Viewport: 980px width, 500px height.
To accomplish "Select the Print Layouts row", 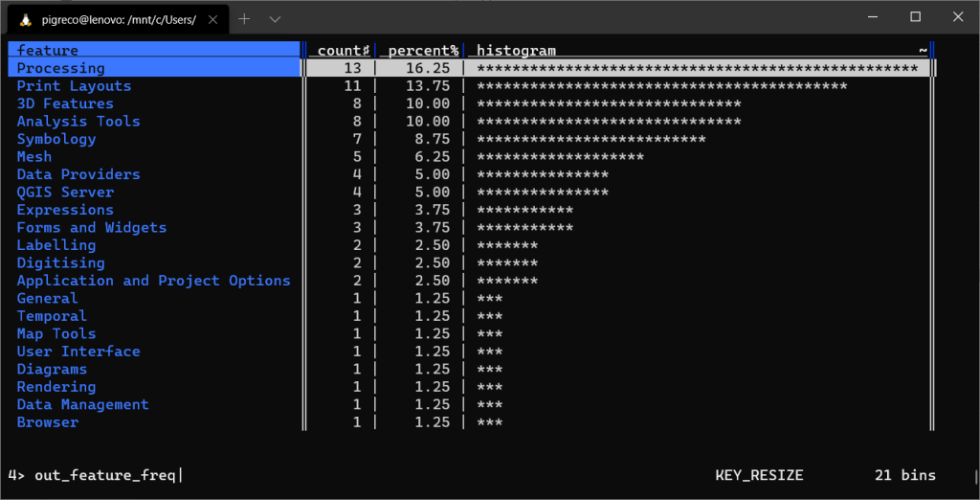I will coord(74,86).
